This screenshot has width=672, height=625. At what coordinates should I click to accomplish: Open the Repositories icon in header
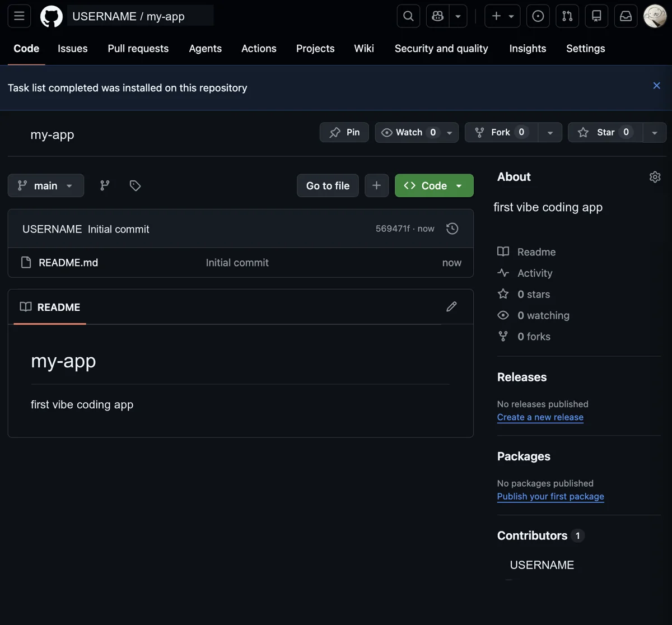click(x=596, y=16)
